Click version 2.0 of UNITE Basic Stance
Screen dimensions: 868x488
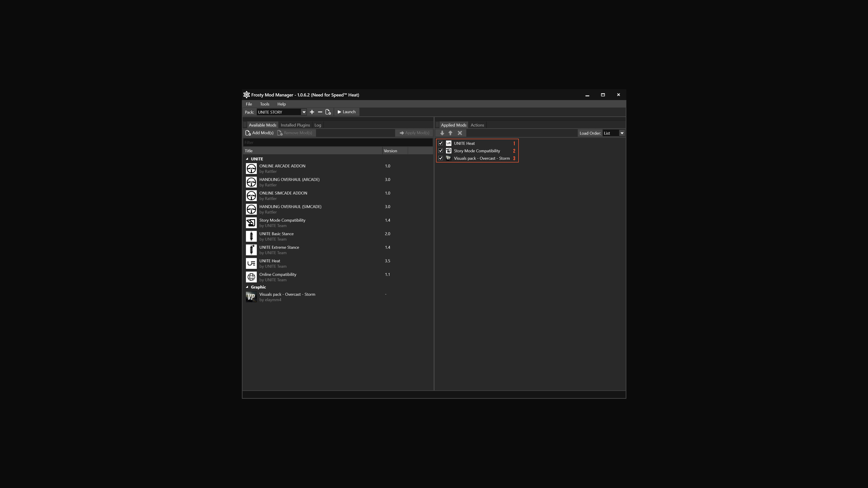pyautogui.click(x=387, y=234)
